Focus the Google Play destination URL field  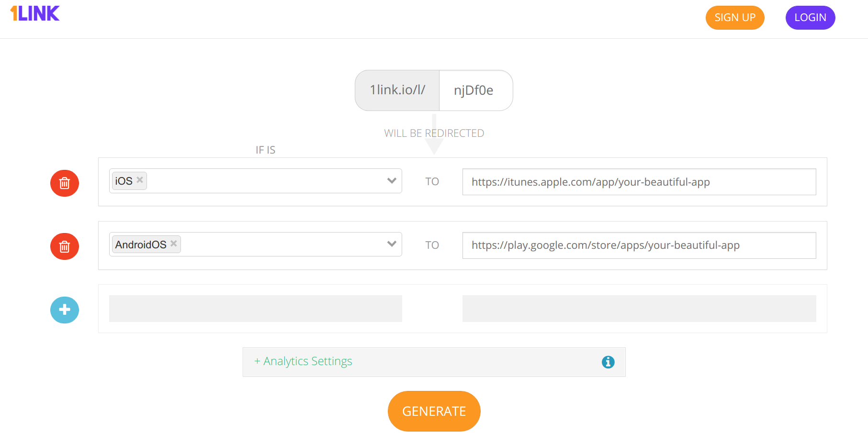pos(639,245)
